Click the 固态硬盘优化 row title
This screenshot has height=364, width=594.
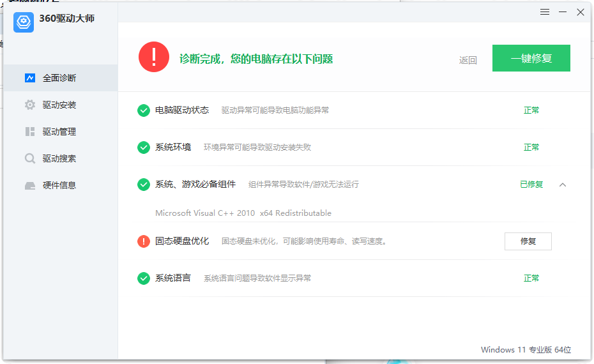tap(182, 241)
